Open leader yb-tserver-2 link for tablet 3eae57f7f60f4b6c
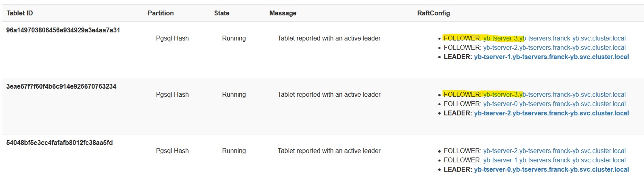644x183 pixels. 551,113
